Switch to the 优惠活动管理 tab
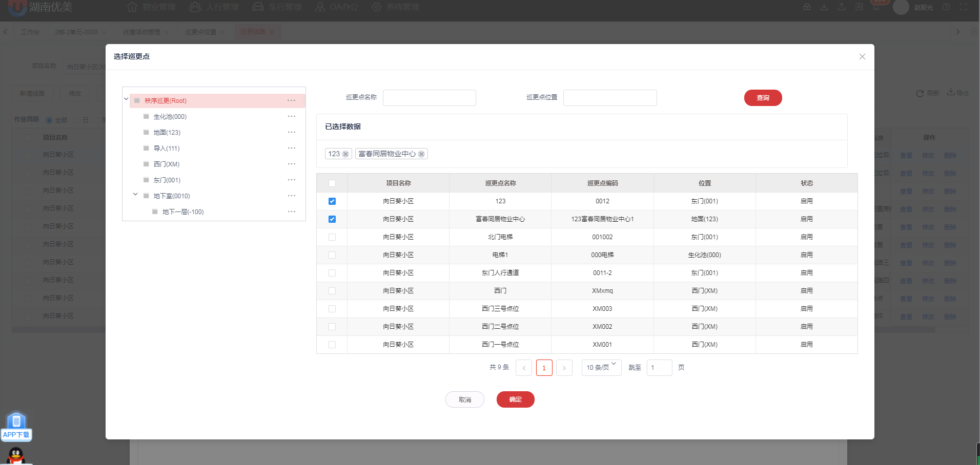Screen dimensions: 980x465 [141, 32]
